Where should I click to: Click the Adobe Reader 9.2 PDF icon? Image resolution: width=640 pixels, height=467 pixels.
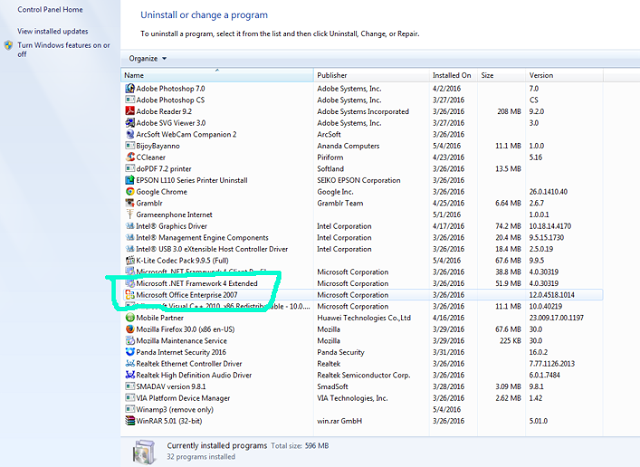(x=130, y=111)
